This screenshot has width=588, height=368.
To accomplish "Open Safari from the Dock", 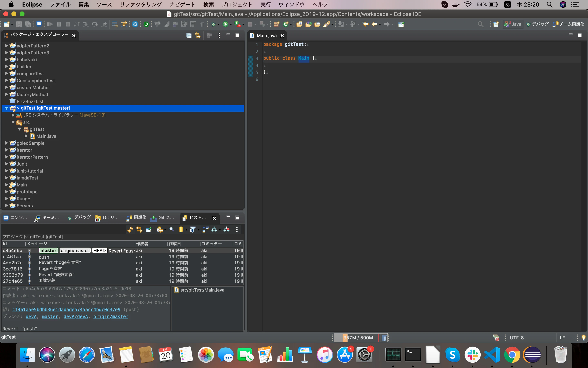I will 87,355.
